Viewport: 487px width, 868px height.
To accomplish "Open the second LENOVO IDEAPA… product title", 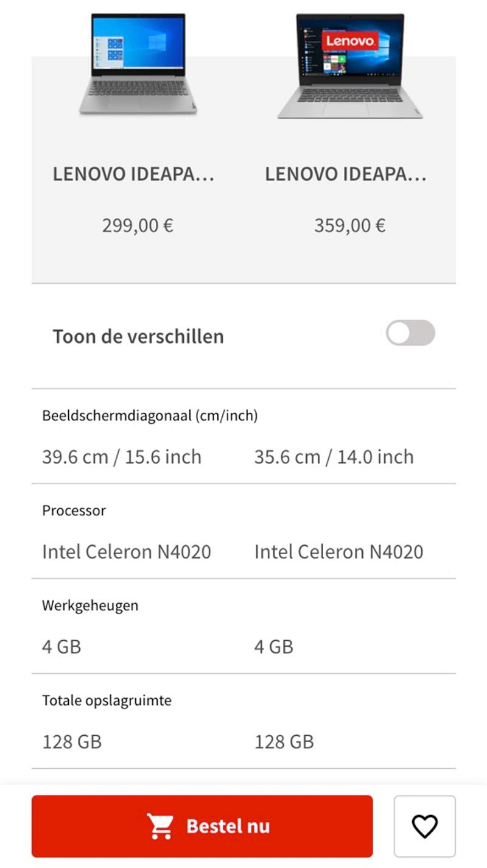I will (346, 174).
